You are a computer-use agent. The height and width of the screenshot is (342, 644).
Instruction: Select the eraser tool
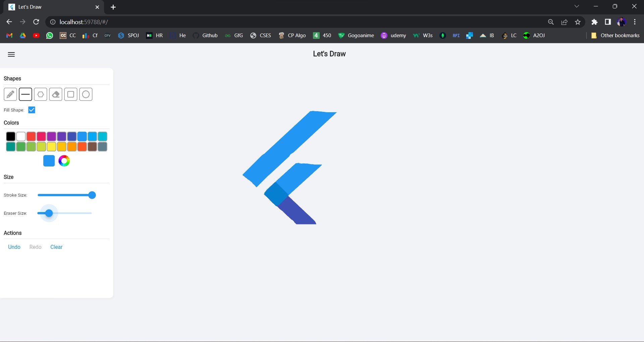56,94
